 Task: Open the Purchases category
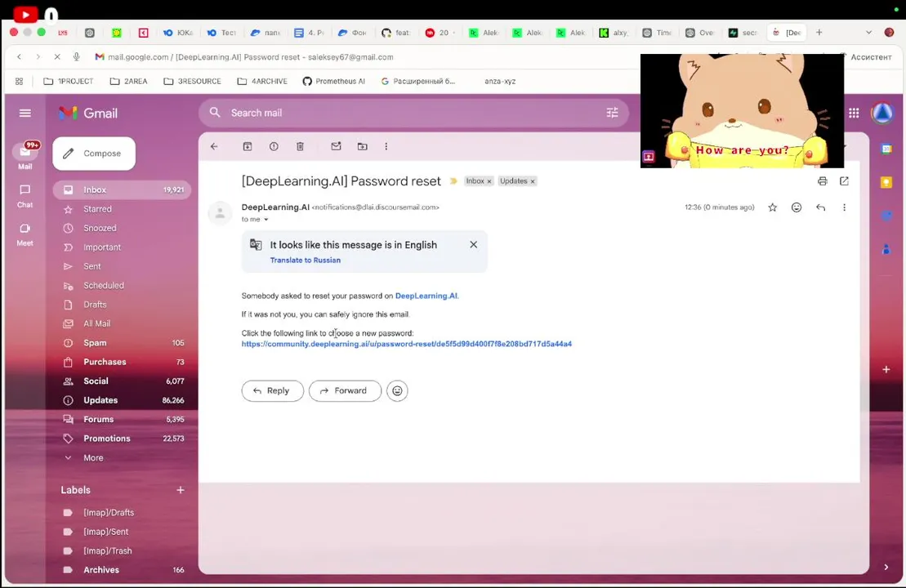[122, 362]
